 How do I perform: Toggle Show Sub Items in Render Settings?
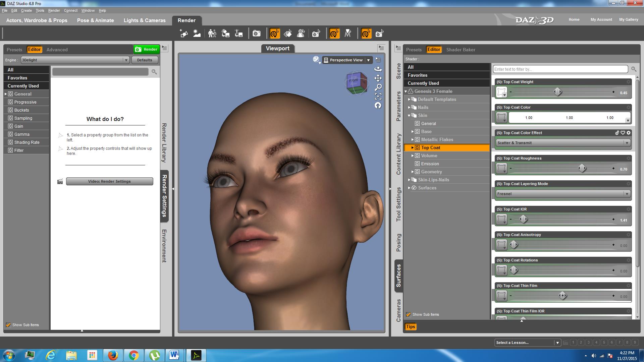tap(8, 325)
